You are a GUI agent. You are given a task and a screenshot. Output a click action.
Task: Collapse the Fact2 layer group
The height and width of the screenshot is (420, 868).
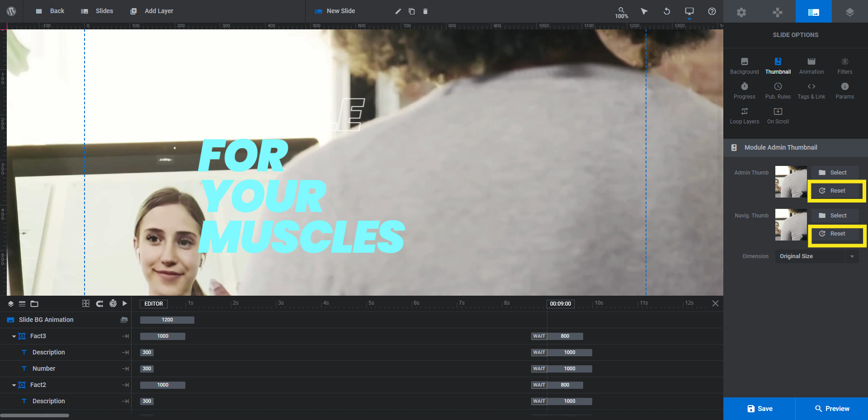(14, 385)
